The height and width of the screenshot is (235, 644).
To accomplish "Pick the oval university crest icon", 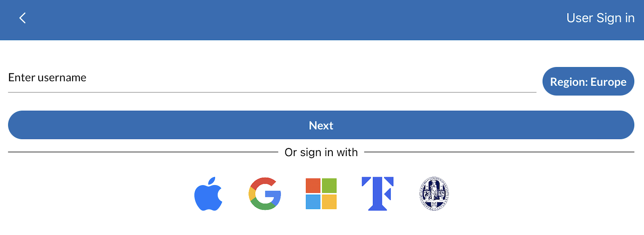I will pos(434,194).
